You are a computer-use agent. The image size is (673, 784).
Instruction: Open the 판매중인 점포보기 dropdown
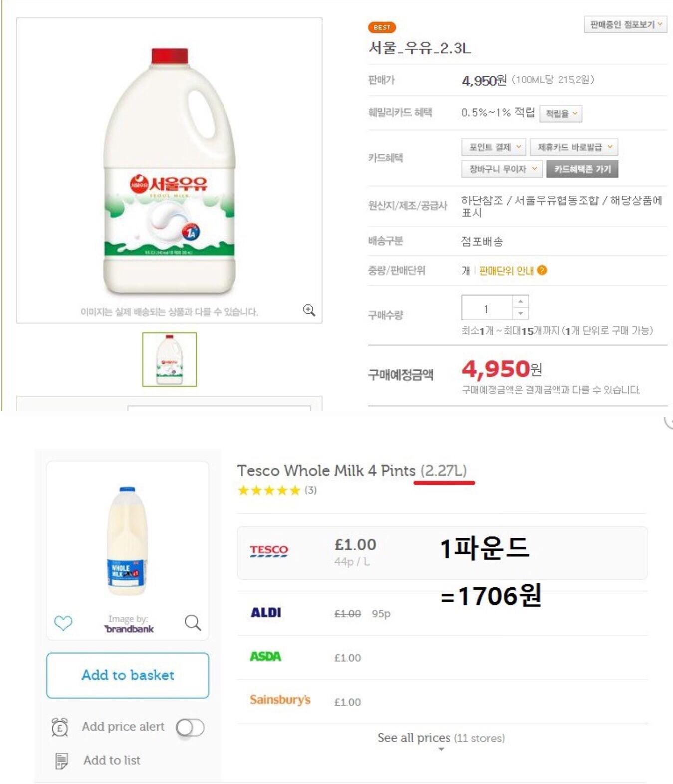click(625, 24)
